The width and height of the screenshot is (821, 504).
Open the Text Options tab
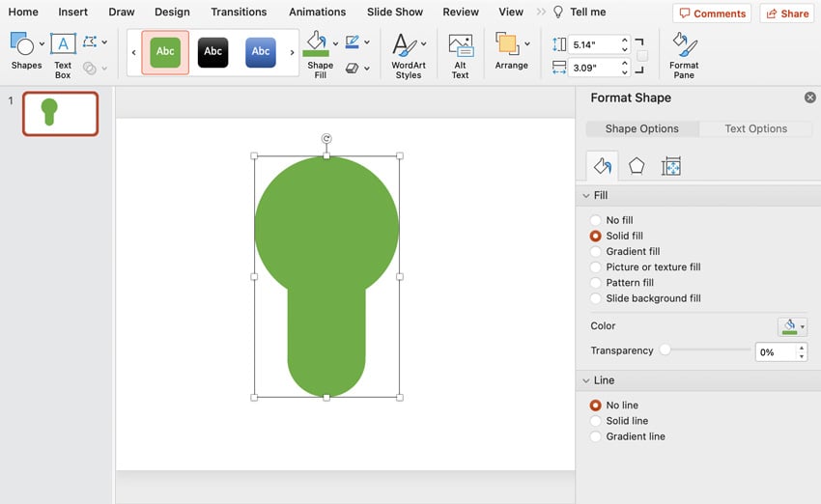(x=755, y=128)
